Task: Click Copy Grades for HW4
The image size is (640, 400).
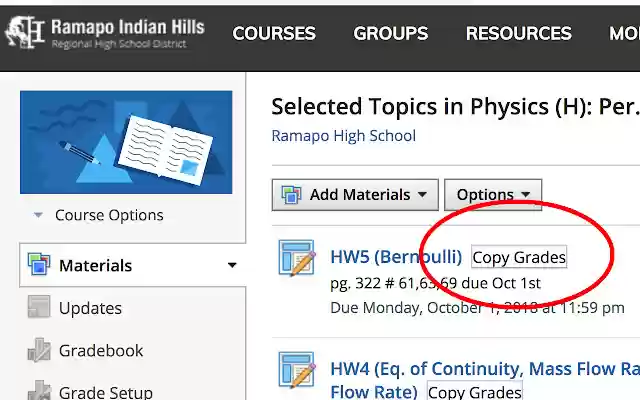Action: point(475,391)
